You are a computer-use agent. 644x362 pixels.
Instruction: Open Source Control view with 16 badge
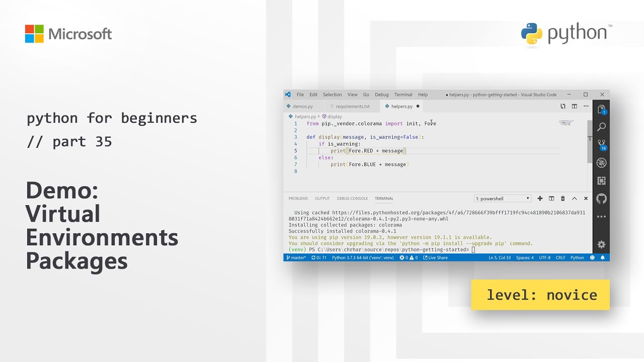point(601,145)
